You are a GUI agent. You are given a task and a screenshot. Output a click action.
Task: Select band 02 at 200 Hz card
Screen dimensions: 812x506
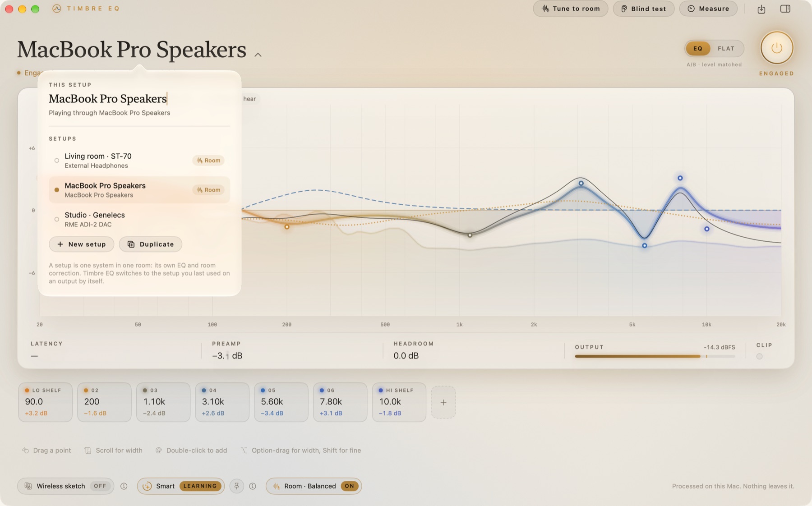pyautogui.click(x=104, y=402)
